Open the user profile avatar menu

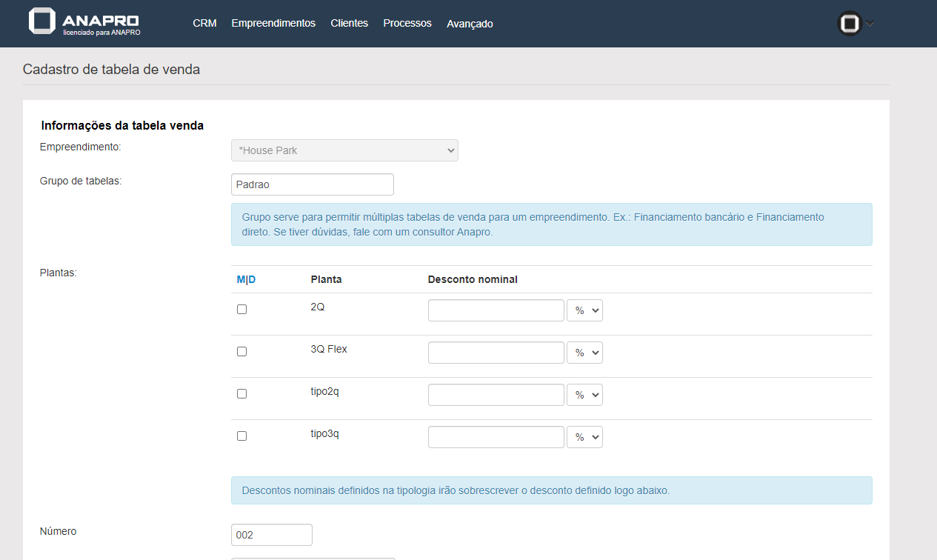(x=850, y=24)
